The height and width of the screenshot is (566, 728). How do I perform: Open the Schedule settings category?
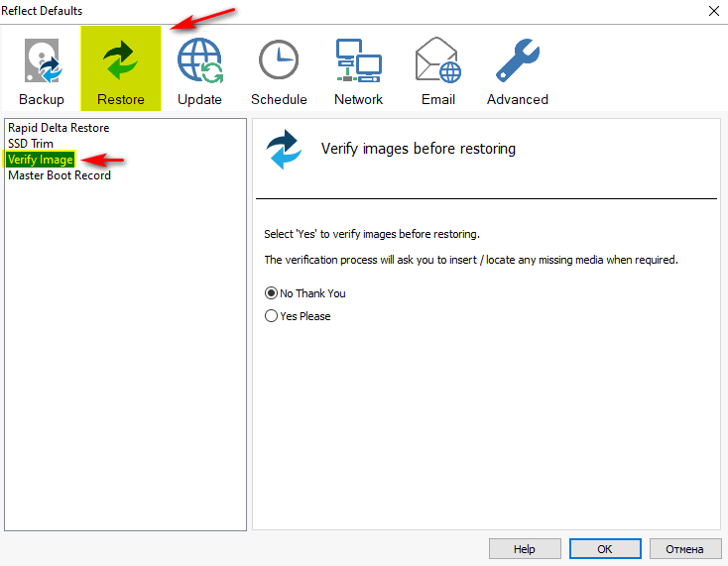[279, 69]
